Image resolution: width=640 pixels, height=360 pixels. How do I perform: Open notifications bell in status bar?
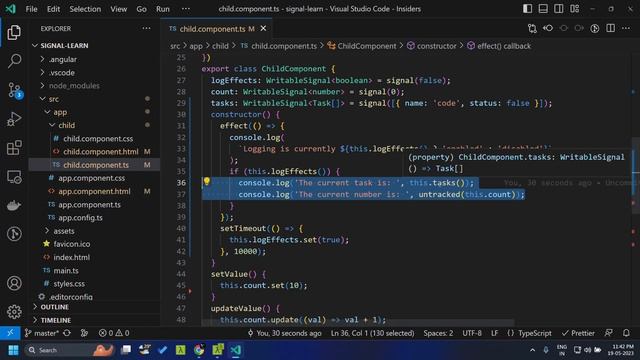click(626, 333)
